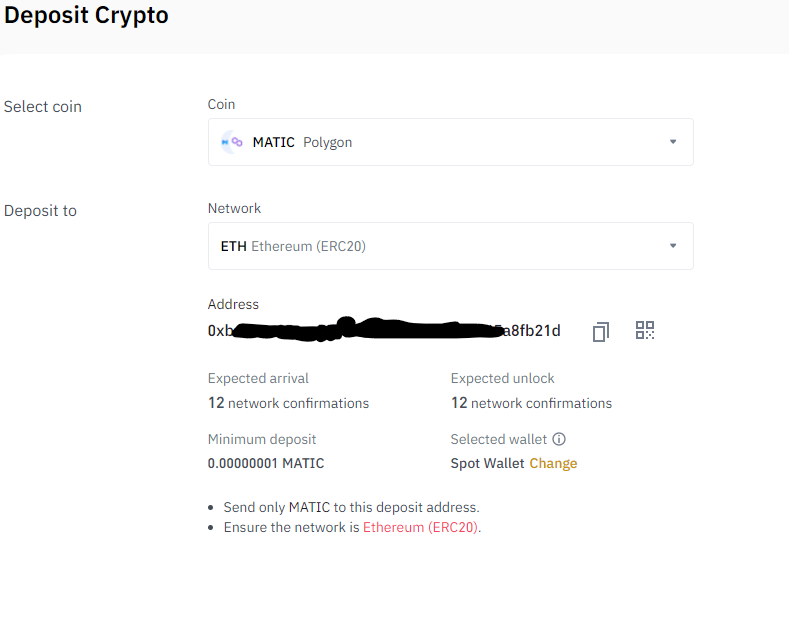This screenshot has width=789, height=623.
Task: Click the Send only MATIC warning note
Action: pyautogui.click(x=351, y=507)
